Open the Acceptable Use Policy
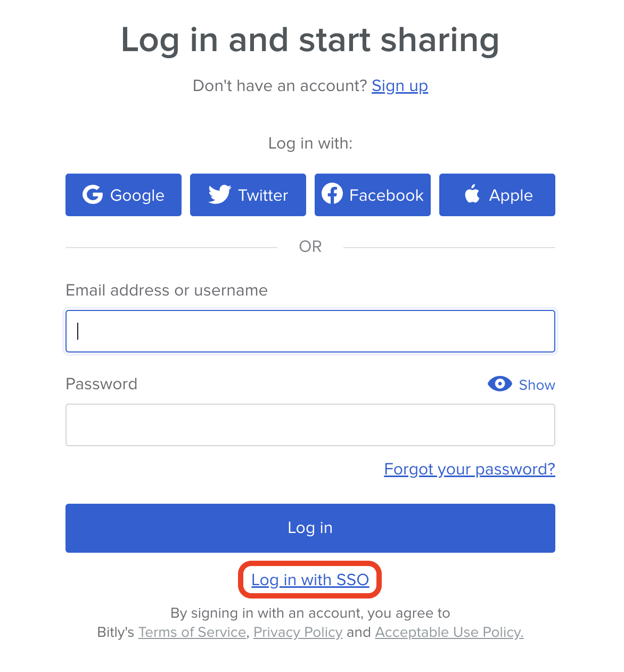Image resolution: width=624 pixels, height=672 pixels. [x=449, y=632]
